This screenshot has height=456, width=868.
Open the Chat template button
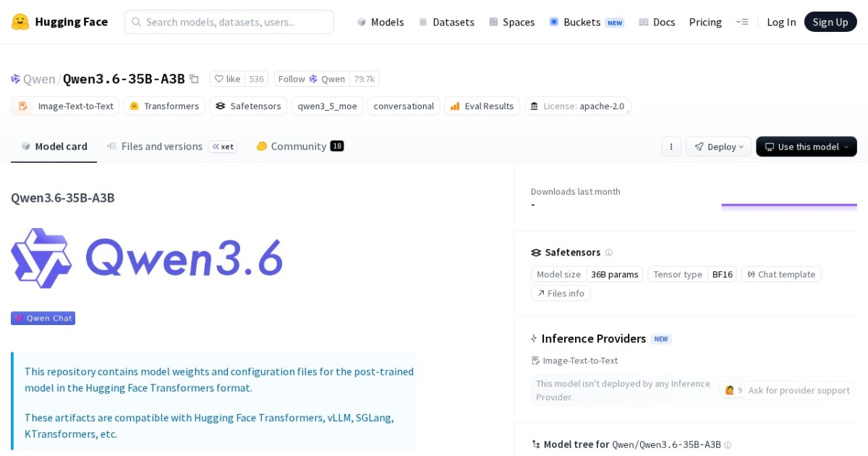coord(781,274)
